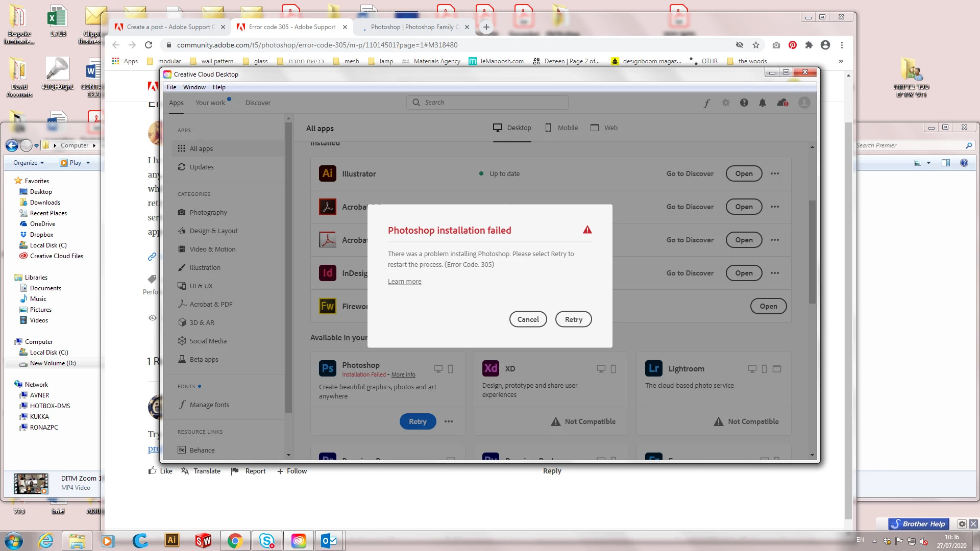Open the Creative Cloud account avatar
Image resolution: width=980 pixels, height=551 pixels.
(804, 103)
